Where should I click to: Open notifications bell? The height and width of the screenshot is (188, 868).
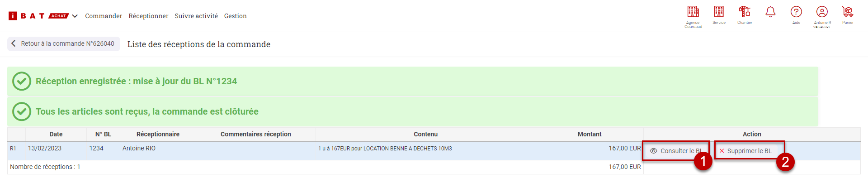(770, 12)
